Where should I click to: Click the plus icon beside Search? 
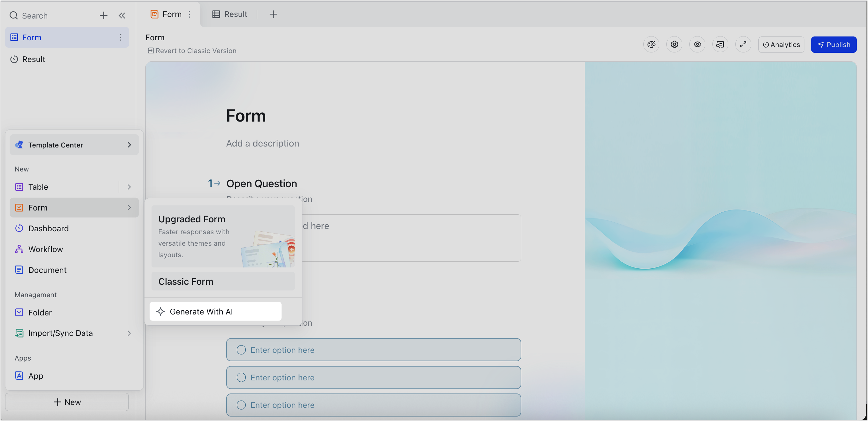[x=104, y=16]
